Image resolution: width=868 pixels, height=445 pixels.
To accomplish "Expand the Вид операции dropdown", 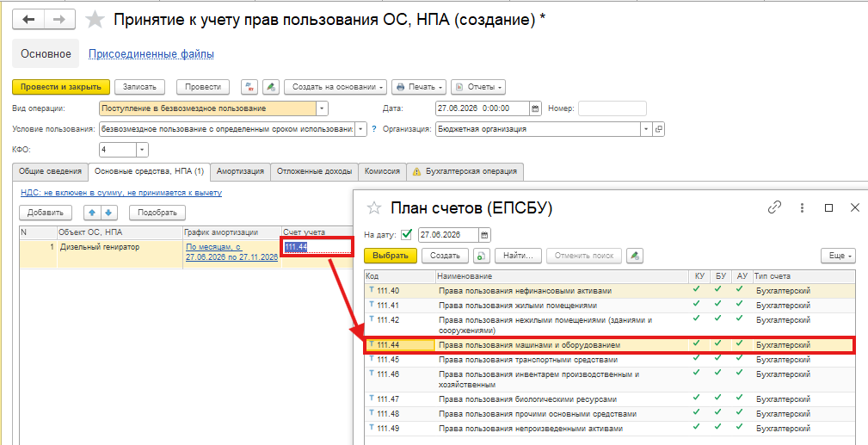I will point(323,108).
